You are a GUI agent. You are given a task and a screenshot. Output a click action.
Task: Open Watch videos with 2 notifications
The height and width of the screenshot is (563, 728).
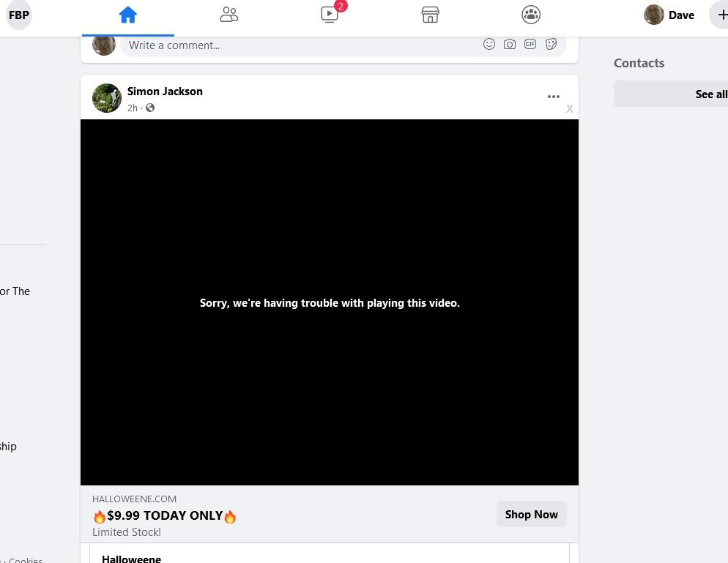(330, 15)
